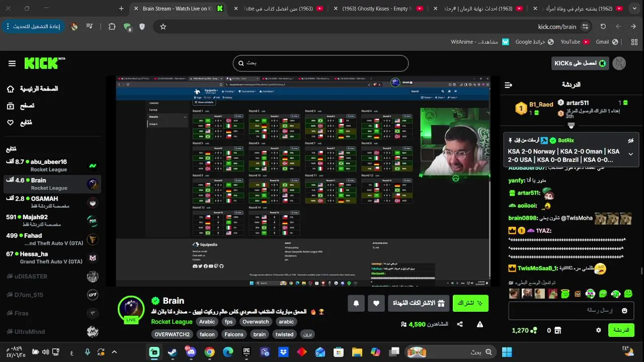Open the Kick hamburger menu
Viewport: 644px width, 362px height.
[12, 63]
